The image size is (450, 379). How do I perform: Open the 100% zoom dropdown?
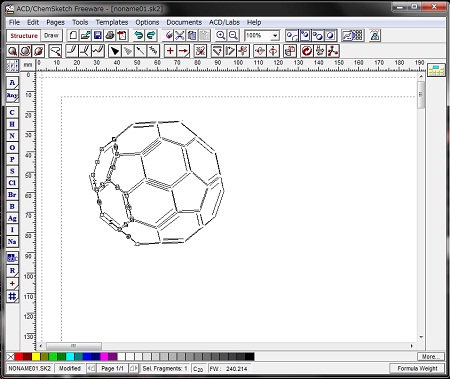pos(275,35)
